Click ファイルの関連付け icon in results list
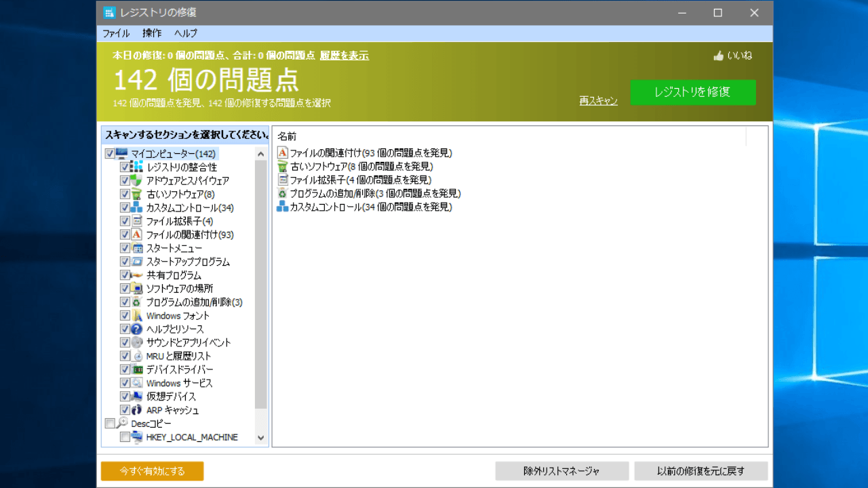 pyautogui.click(x=283, y=152)
